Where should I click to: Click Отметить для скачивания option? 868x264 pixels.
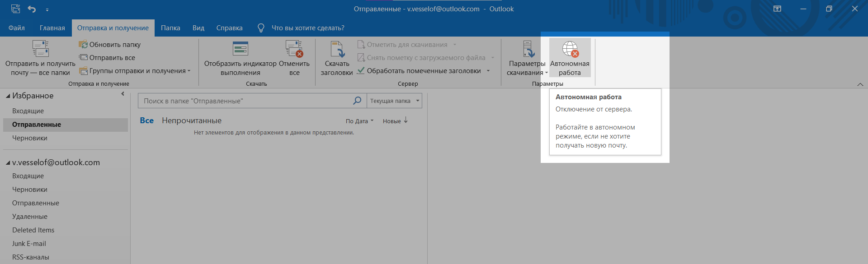coord(407,45)
